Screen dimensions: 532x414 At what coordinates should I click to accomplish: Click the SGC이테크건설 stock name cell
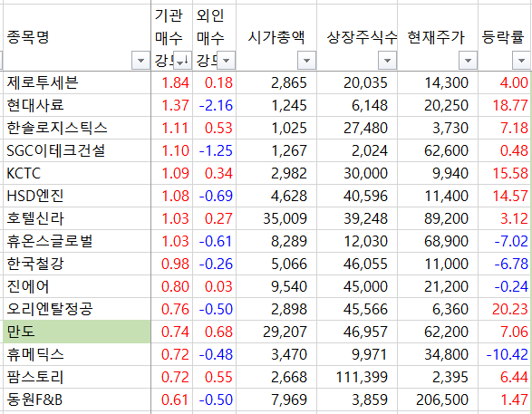pos(77,150)
